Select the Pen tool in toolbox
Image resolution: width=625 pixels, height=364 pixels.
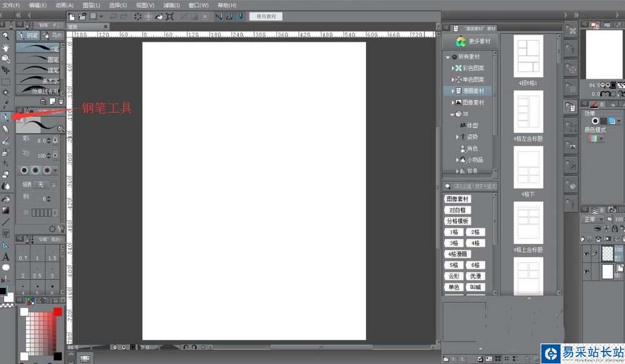pos(6,117)
